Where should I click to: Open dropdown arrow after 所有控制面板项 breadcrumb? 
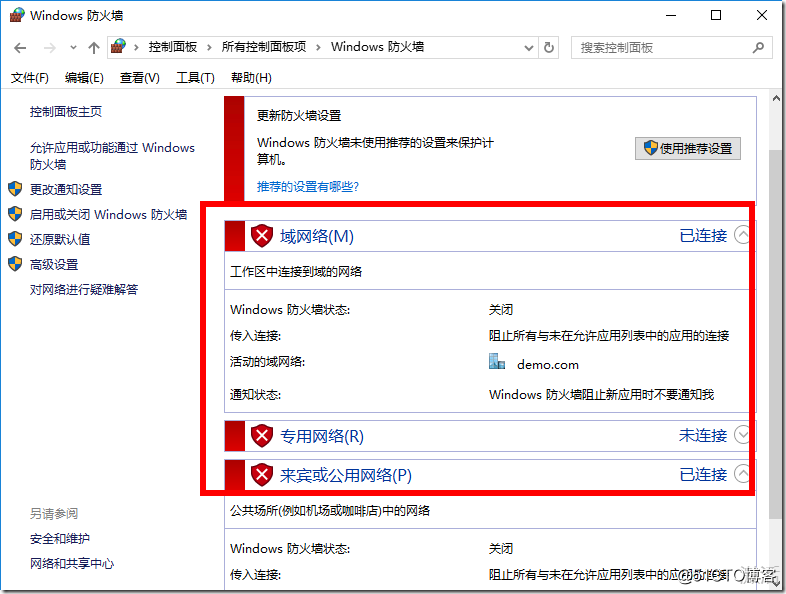318,48
